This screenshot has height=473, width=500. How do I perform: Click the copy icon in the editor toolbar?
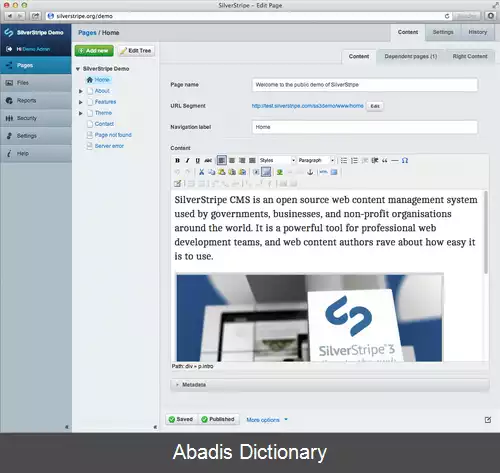(211, 172)
